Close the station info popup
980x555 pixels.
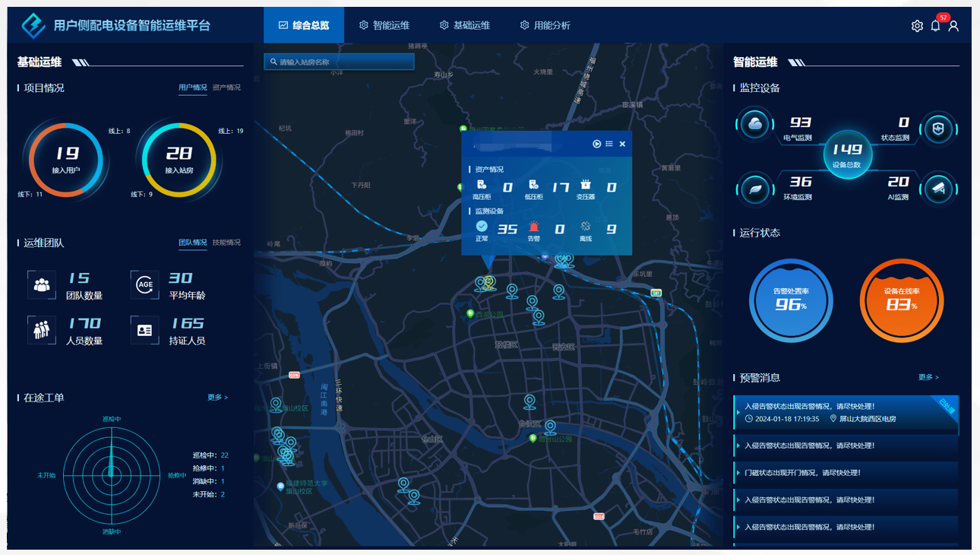click(x=622, y=144)
